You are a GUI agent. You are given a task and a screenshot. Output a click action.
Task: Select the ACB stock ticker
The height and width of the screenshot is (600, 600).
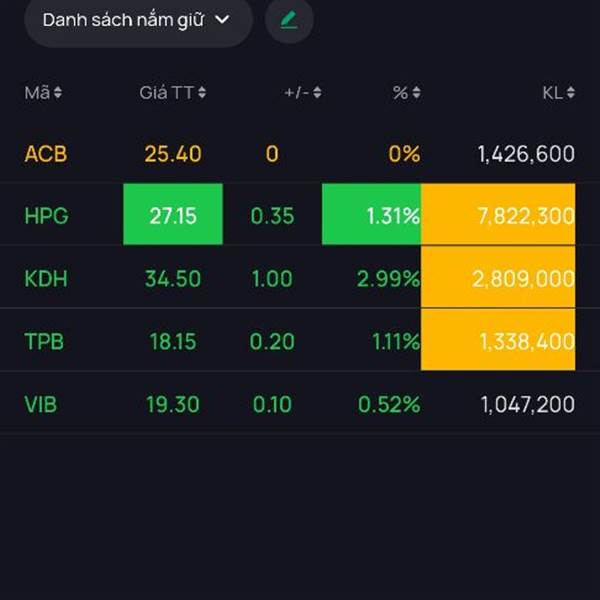(x=46, y=154)
